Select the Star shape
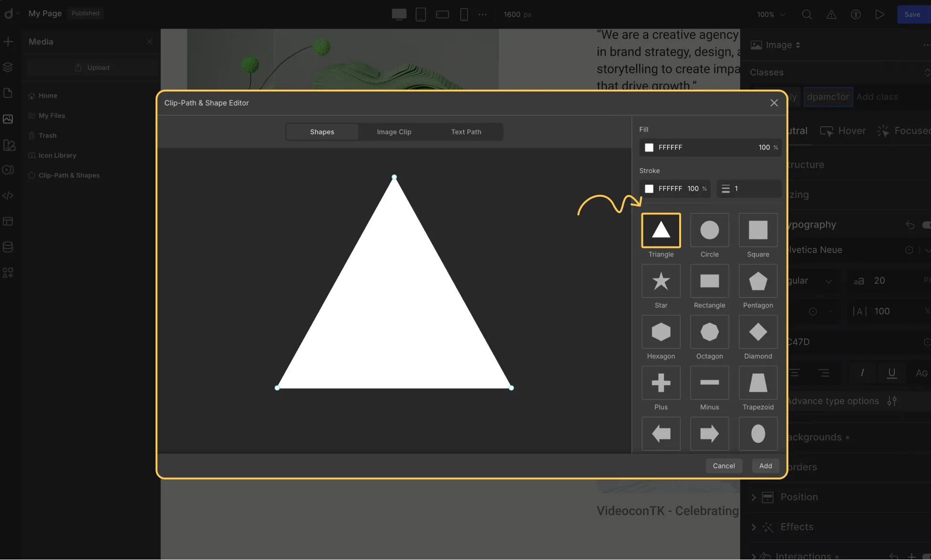931x560 pixels. pyautogui.click(x=661, y=281)
